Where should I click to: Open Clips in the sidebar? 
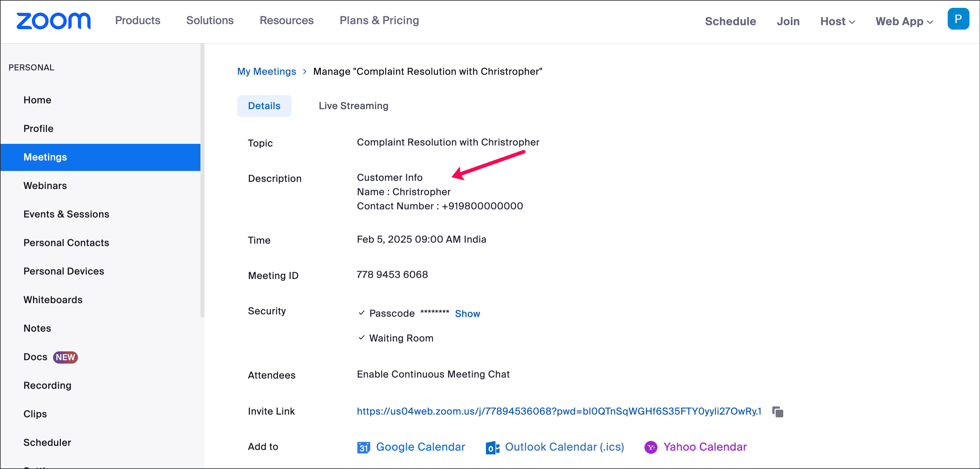click(x=35, y=414)
